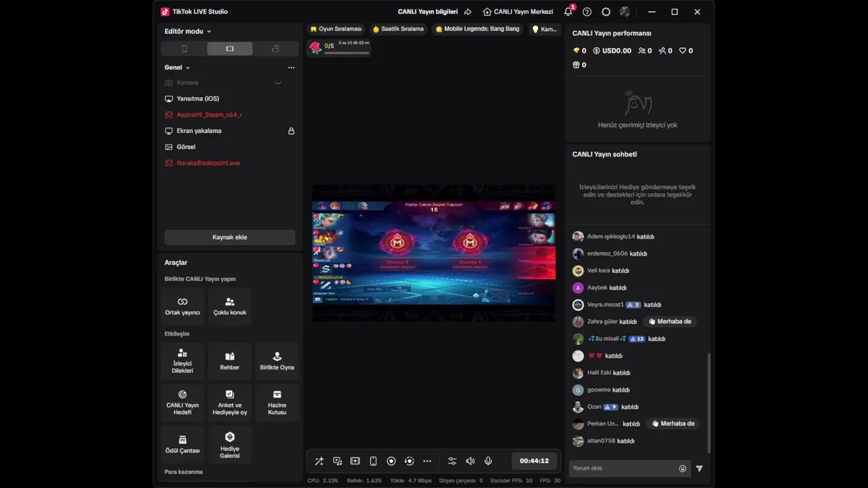The width and height of the screenshot is (868, 488).
Task: Switch to the dual-screen layout mode
Action: click(x=275, y=49)
